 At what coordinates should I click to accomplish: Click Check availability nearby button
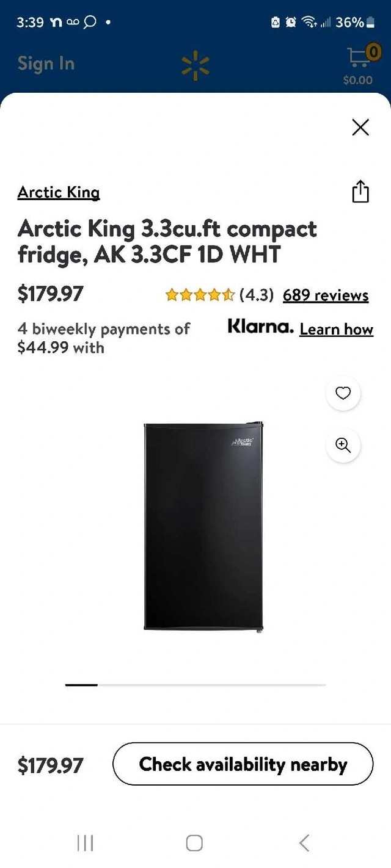point(243,764)
